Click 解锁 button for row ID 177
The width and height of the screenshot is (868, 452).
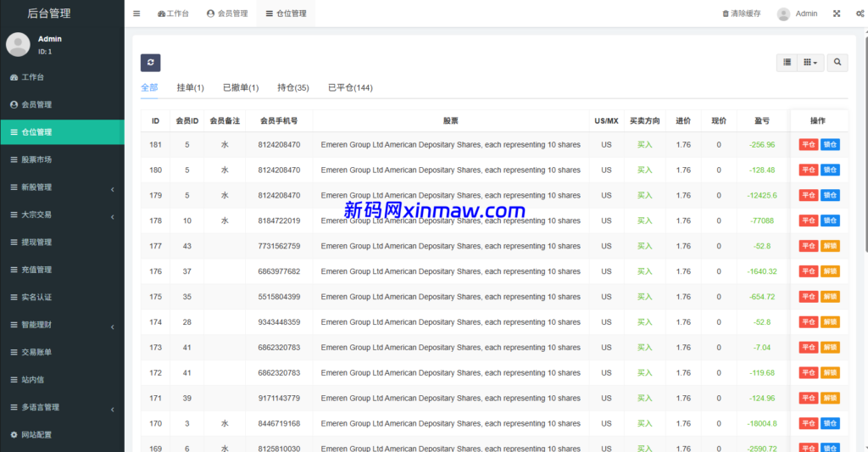[x=830, y=246]
